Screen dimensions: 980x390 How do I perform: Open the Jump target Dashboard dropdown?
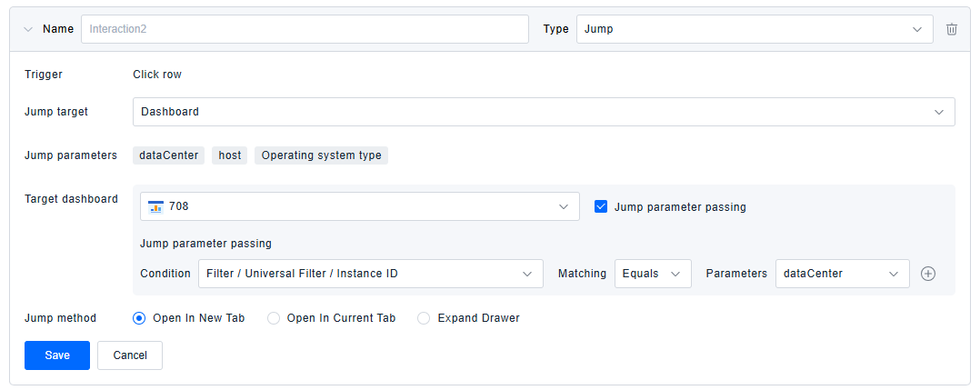point(543,112)
